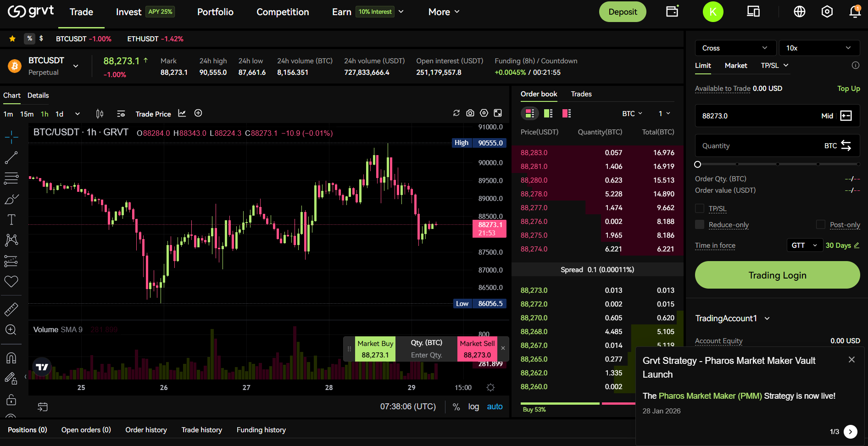This screenshot has height=446, width=868.
Task: Take a chart snapshot with the camera icon
Action: click(470, 113)
